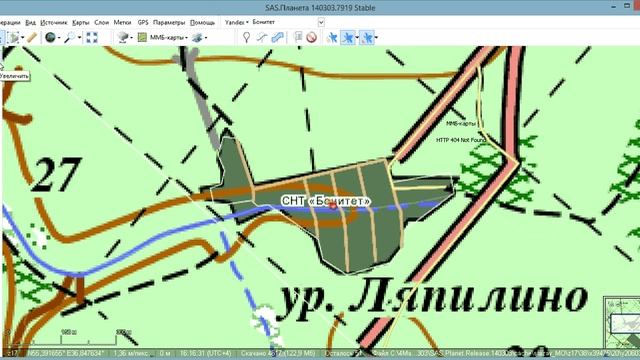Add a new path line
640x360 pixels.
pos(262,38)
